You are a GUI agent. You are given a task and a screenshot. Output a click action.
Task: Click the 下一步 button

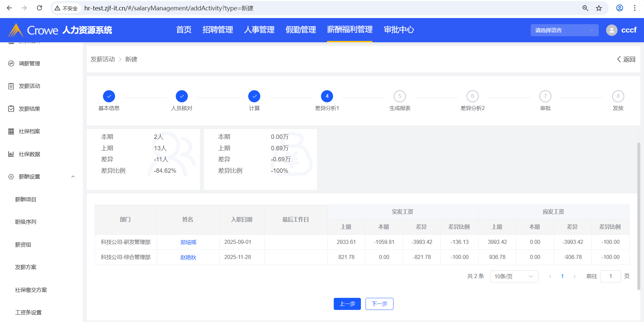[x=379, y=304]
